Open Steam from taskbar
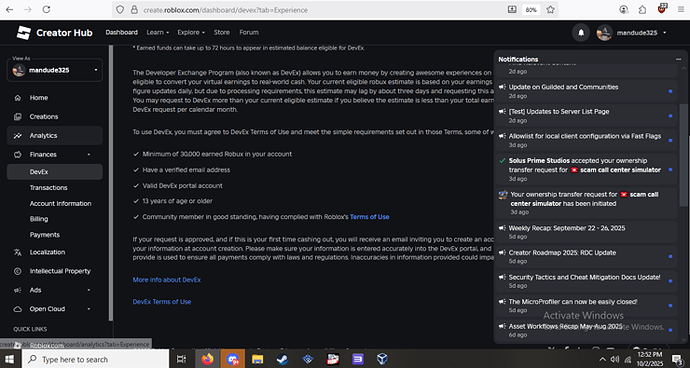 pyautogui.click(x=282, y=359)
